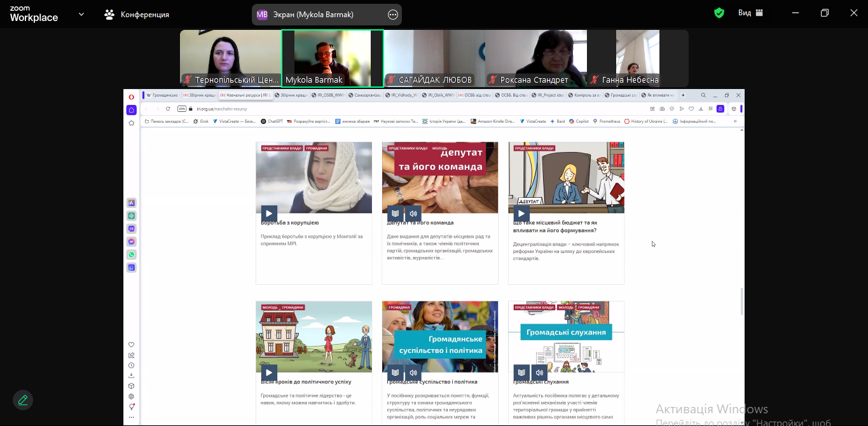868x426 pixels.
Task: Expand hidden bookmarks chevron
Action: [x=735, y=121]
